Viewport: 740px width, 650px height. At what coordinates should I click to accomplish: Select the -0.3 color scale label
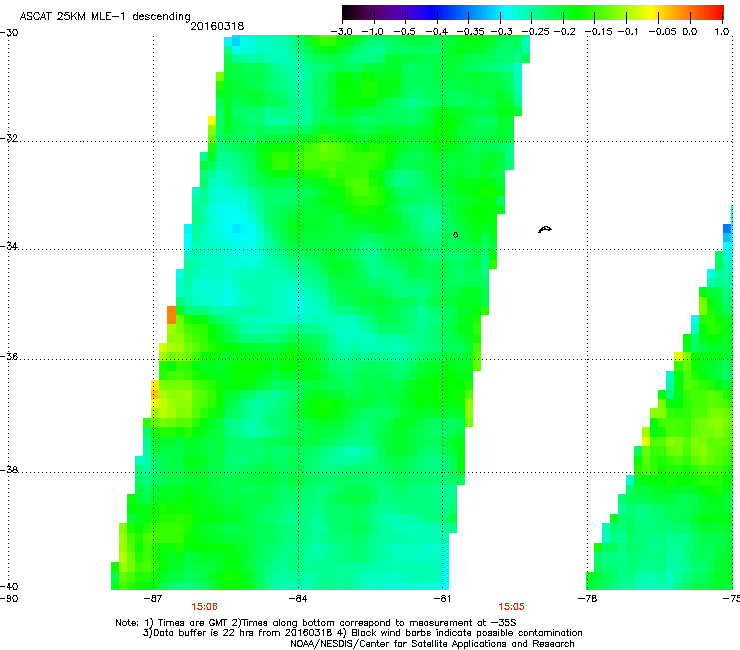pos(501,31)
